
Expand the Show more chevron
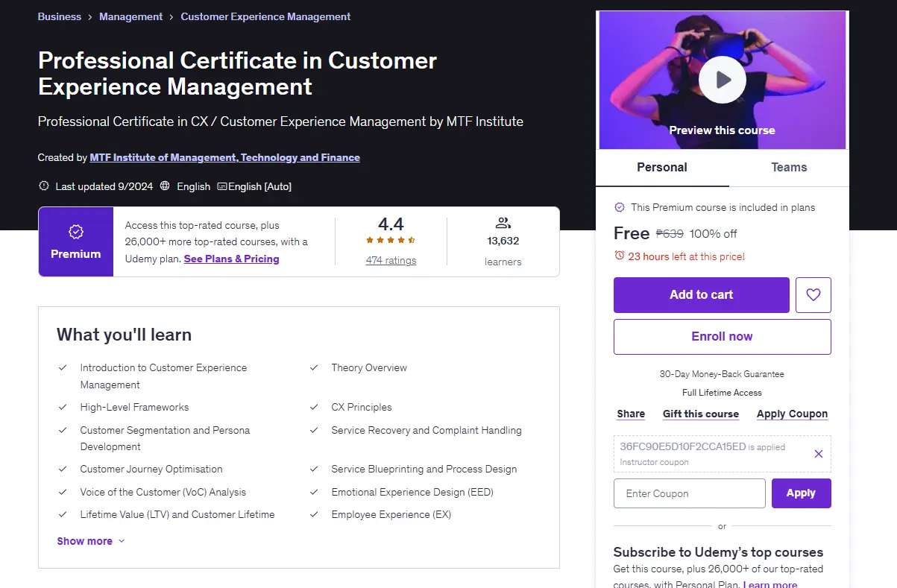pyautogui.click(x=122, y=541)
